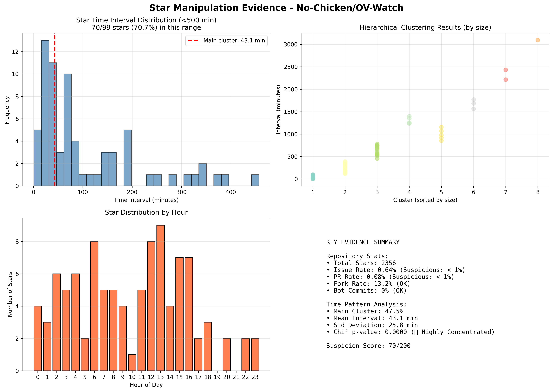
Task: Click the hour 12 bar with 8 stars
Action: [151, 306]
